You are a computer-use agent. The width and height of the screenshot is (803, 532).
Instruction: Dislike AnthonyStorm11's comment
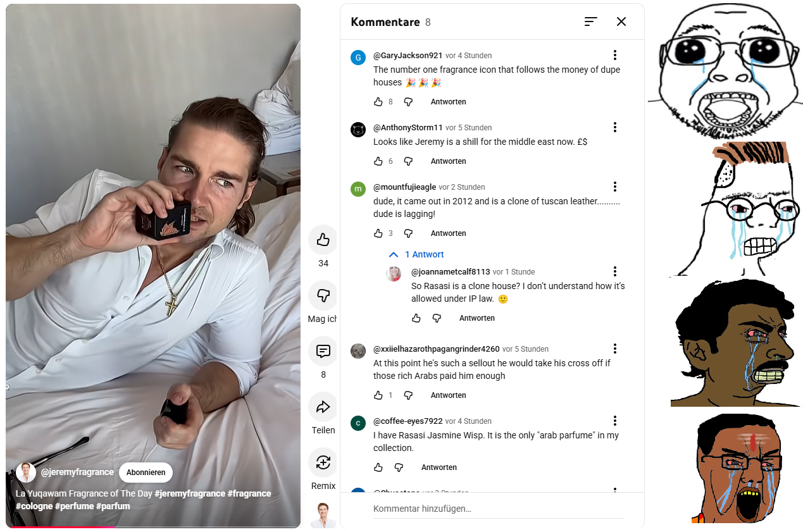(x=408, y=161)
